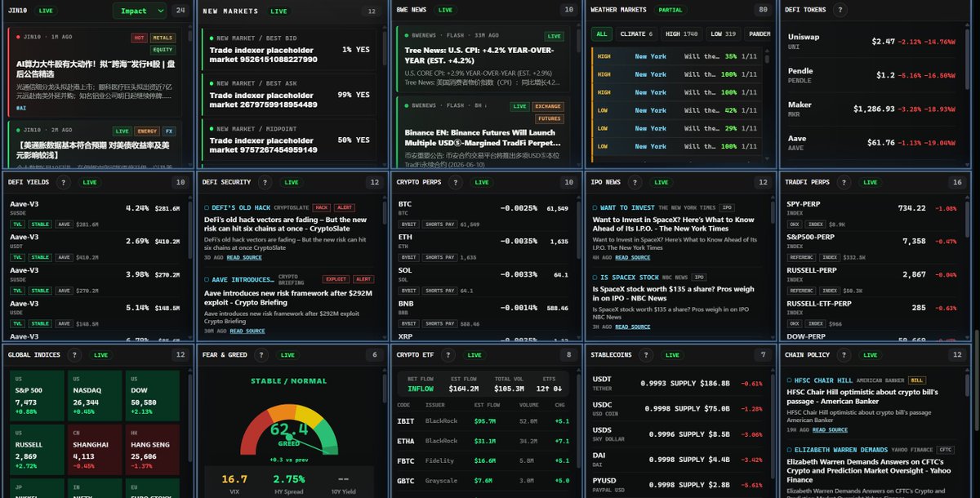980x498 pixels.
Task: Open the IPO News help icon
Action: [x=636, y=182]
